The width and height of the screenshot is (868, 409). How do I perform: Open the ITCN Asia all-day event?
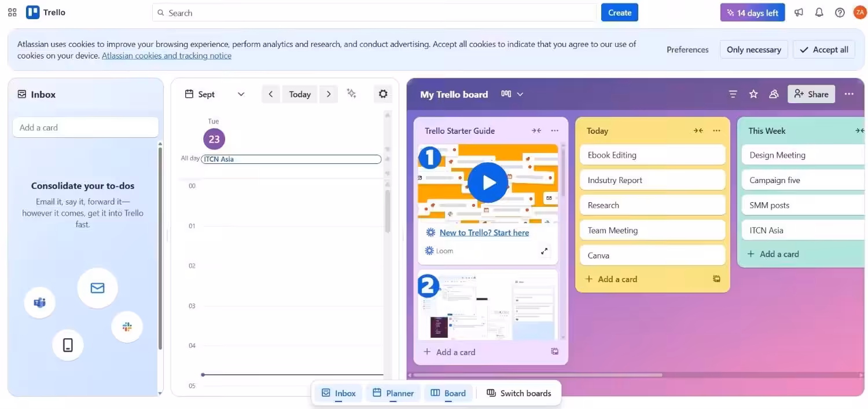point(291,159)
